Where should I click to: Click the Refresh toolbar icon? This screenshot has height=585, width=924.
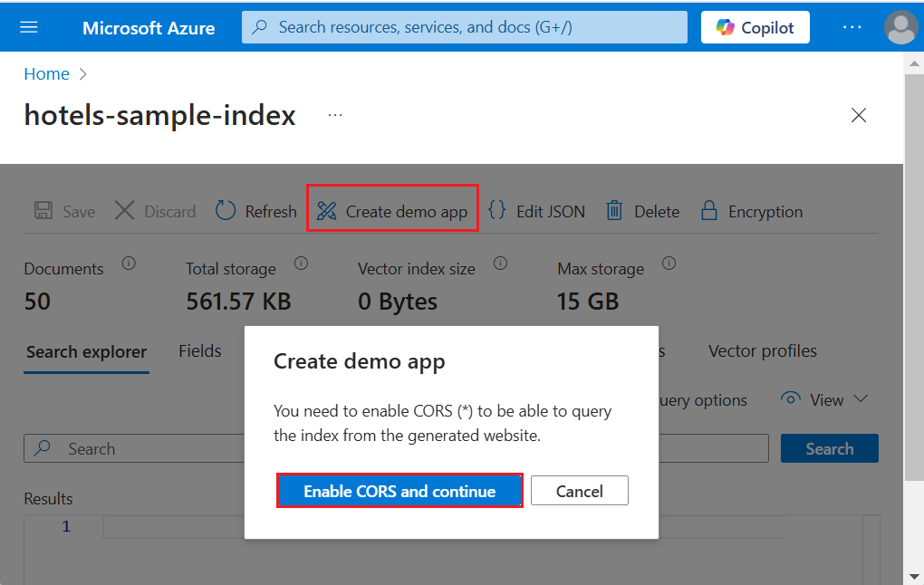[226, 211]
